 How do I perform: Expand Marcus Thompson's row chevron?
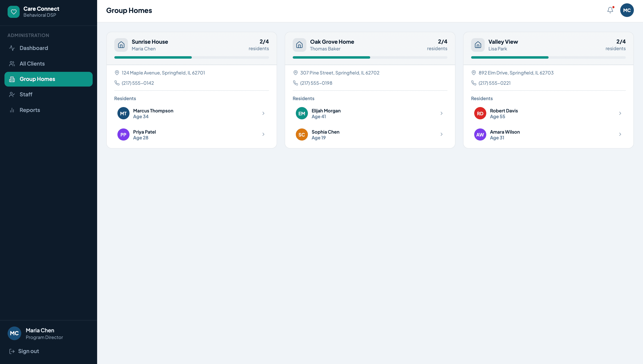coord(263,114)
